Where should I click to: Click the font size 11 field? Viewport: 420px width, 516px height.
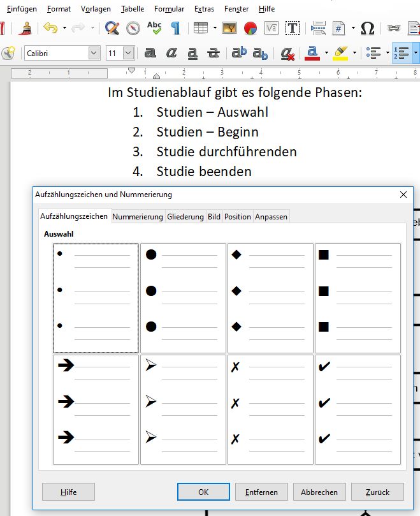click(x=114, y=53)
